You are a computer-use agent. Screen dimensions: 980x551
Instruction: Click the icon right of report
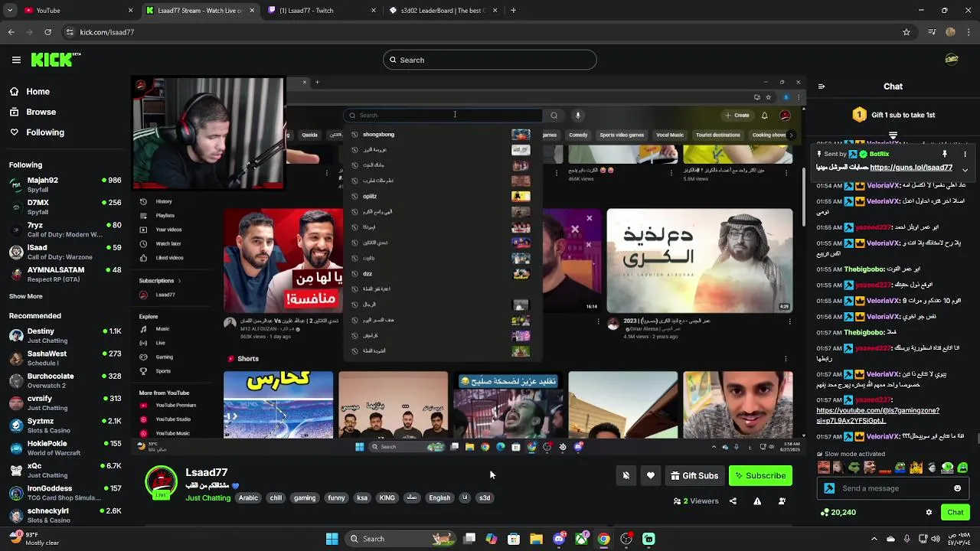(782, 501)
